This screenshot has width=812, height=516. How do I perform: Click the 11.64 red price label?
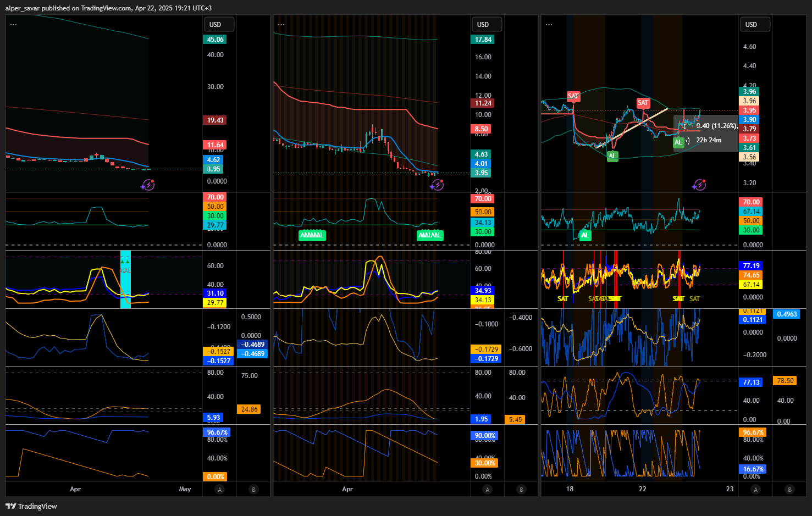pos(216,145)
